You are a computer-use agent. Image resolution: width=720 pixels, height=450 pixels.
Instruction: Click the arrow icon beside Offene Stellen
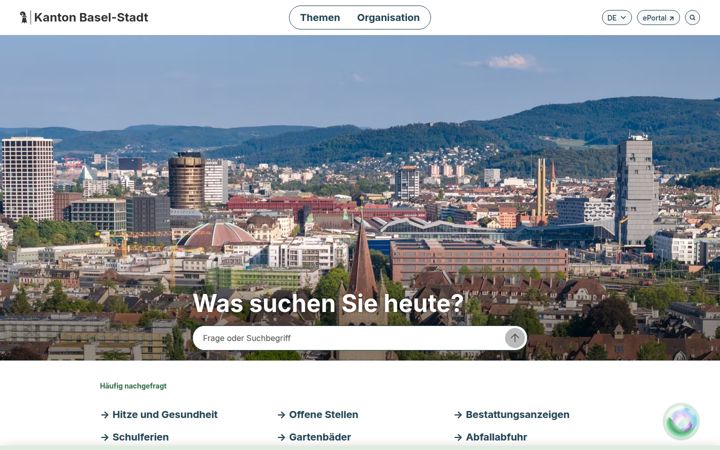281,415
